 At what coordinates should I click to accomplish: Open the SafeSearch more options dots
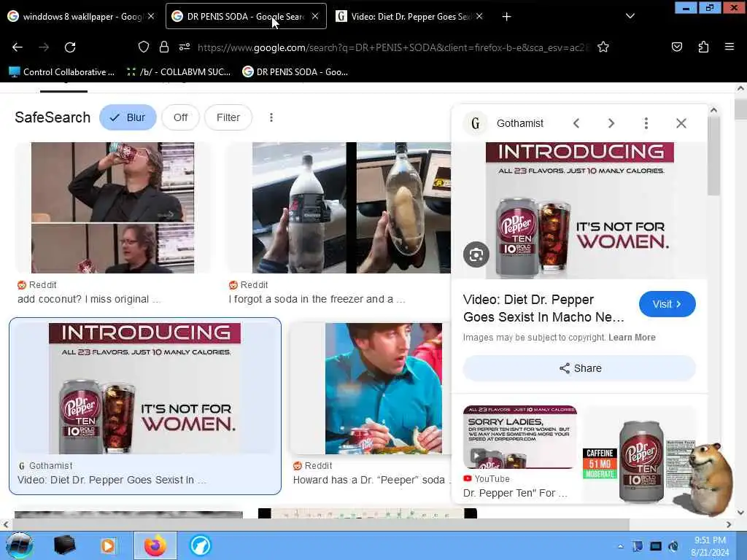click(x=271, y=117)
